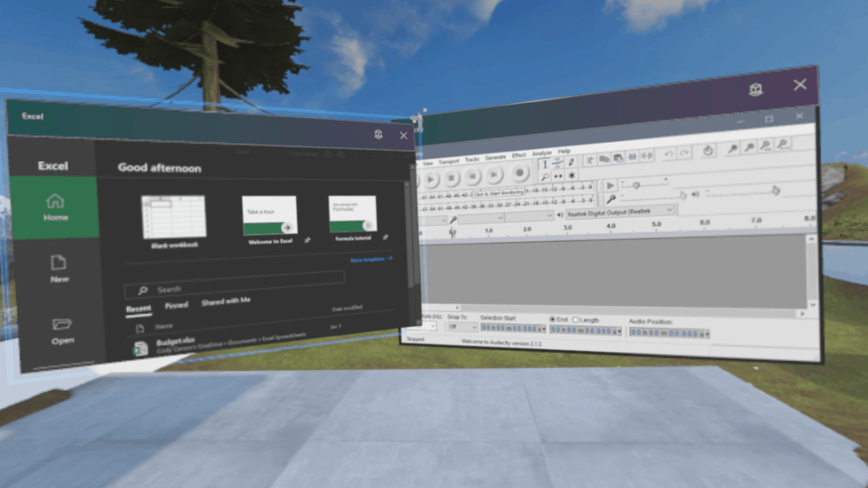This screenshot has height=488, width=868.
Task: Pin the Formula tutorial template
Action: pyautogui.click(x=385, y=237)
